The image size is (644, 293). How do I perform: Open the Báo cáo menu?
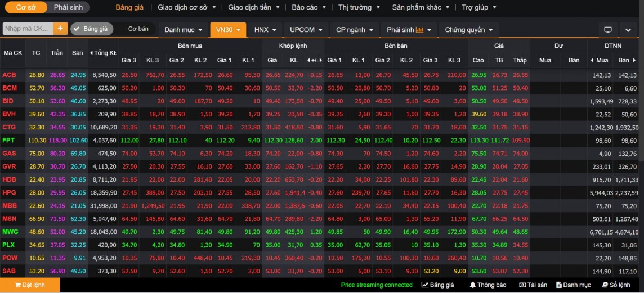[307, 7]
